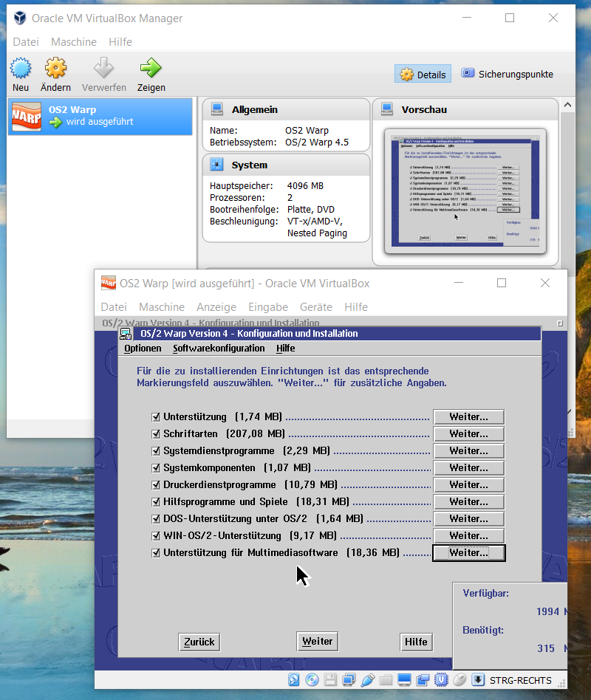Click Weiter... next to DOS-Unterstützung unter OS/2

468,519
